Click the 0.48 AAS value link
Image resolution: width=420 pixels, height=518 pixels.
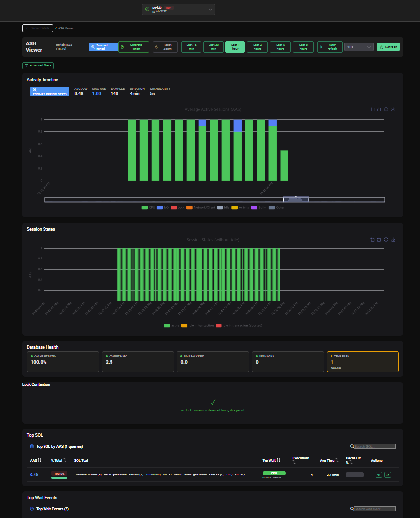point(34,475)
